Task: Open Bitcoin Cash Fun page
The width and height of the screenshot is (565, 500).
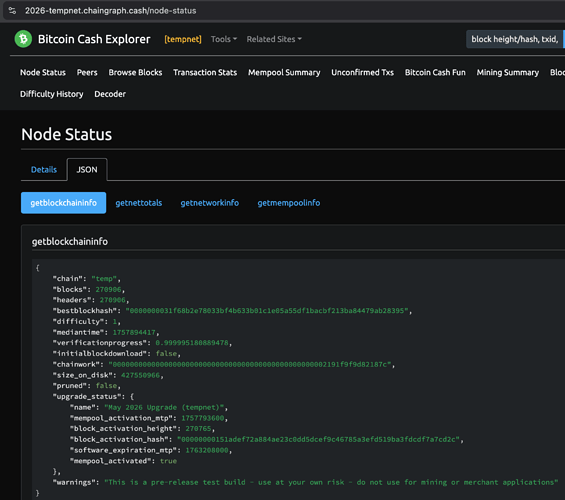Action: pos(435,72)
